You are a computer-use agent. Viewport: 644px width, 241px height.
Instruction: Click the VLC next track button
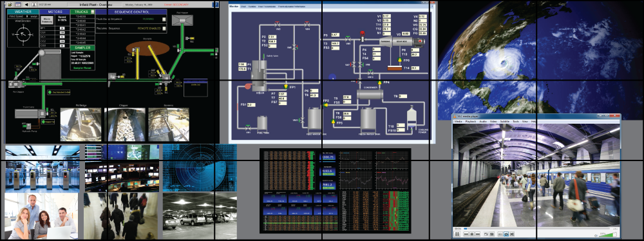pos(478,234)
